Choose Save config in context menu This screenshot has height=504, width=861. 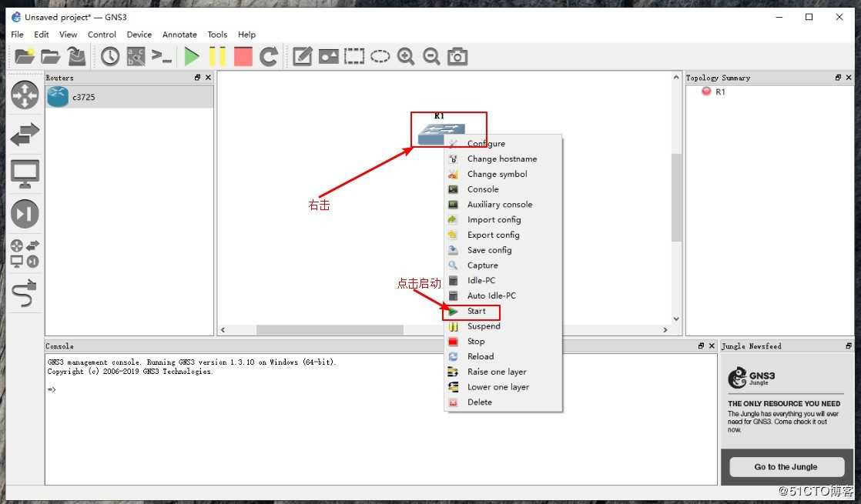click(503, 250)
